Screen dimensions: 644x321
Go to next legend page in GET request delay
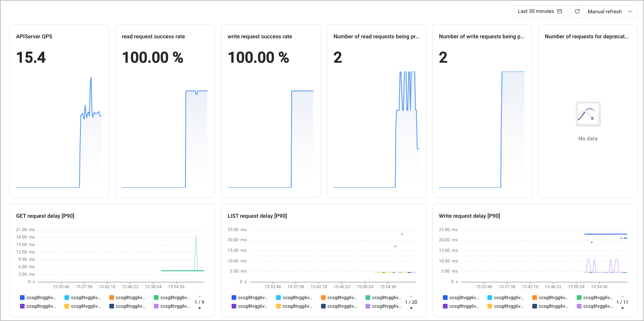click(200, 308)
